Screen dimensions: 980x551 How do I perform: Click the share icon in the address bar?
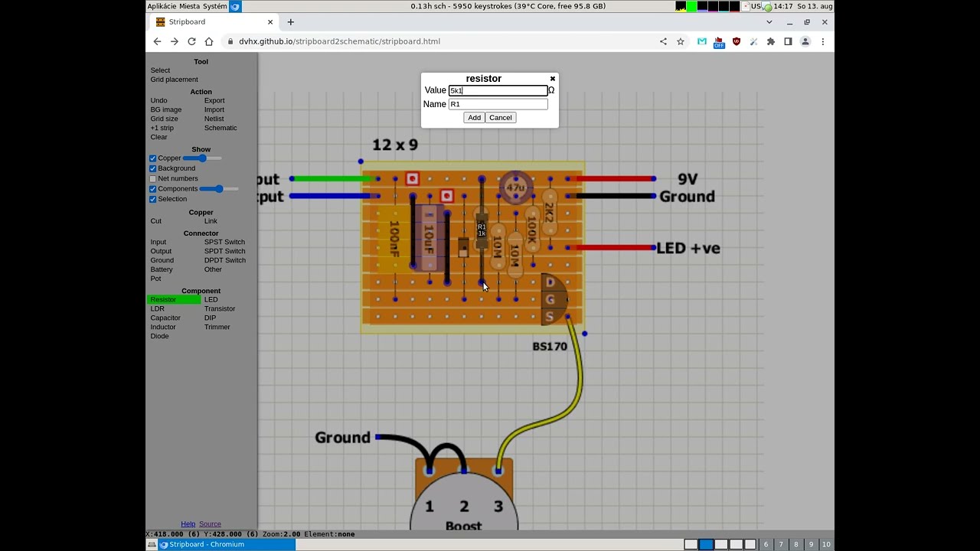pyautogui.click(x=663, y=41)
